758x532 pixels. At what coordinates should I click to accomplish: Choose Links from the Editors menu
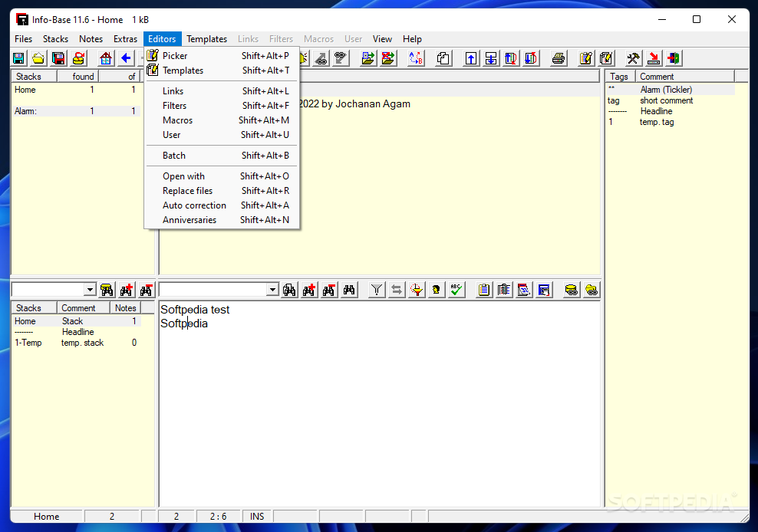coord(222,91)
